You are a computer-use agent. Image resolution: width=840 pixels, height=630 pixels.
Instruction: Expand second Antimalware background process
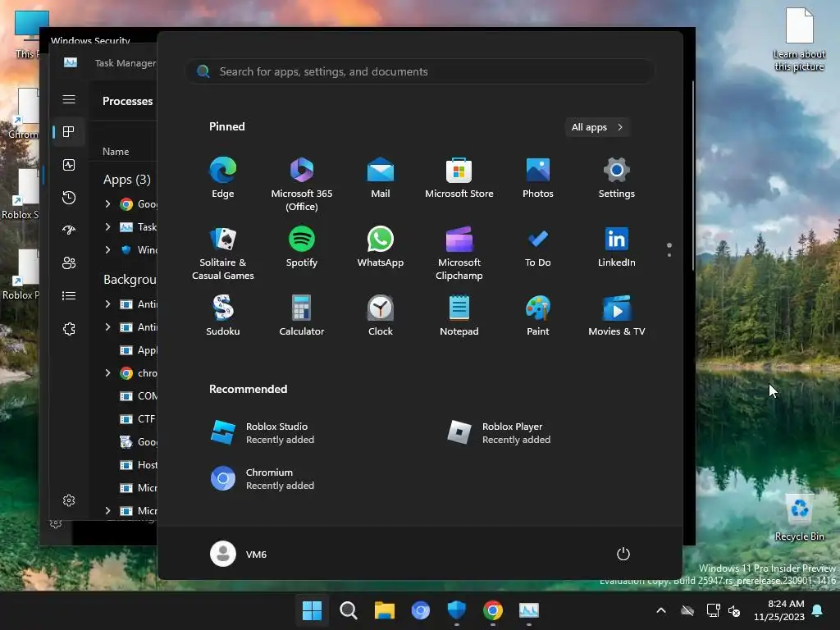[107, 326]
